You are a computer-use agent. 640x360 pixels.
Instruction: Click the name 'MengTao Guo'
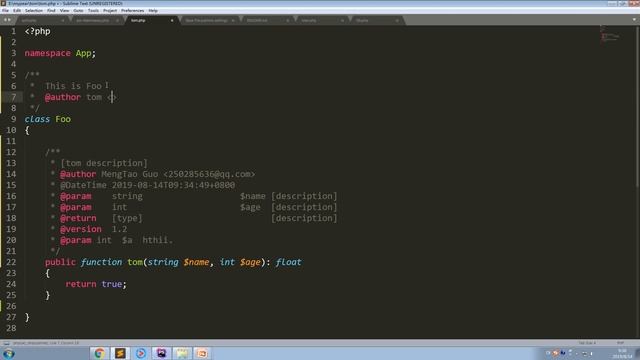tap(129, 174)
